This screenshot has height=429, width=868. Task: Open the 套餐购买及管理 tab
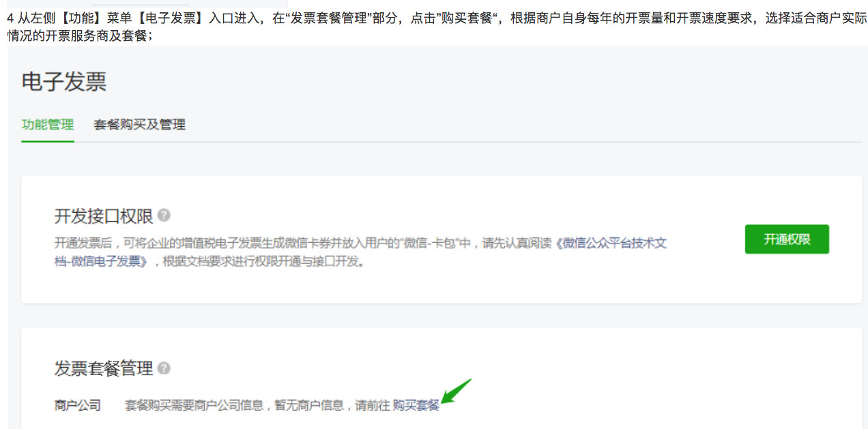pos(139,125)
